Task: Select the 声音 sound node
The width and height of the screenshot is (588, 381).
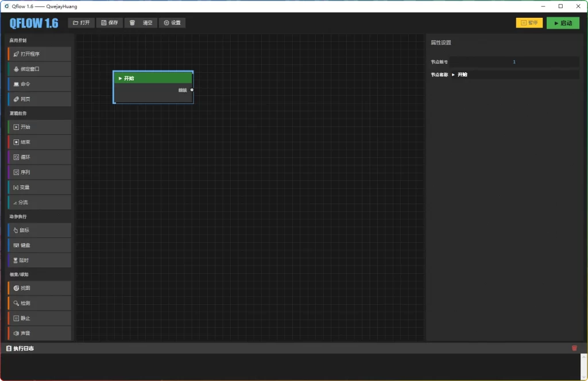Action: coord(40,333)
